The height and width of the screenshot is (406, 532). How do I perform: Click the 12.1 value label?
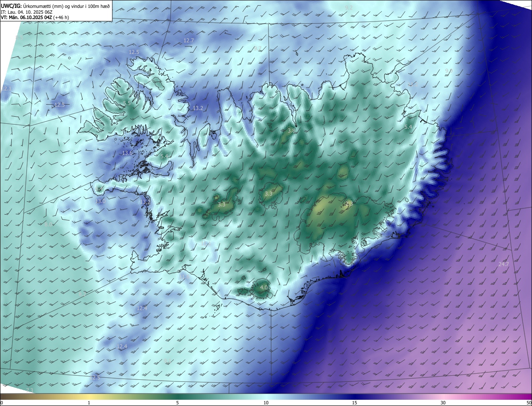[7, 89]
